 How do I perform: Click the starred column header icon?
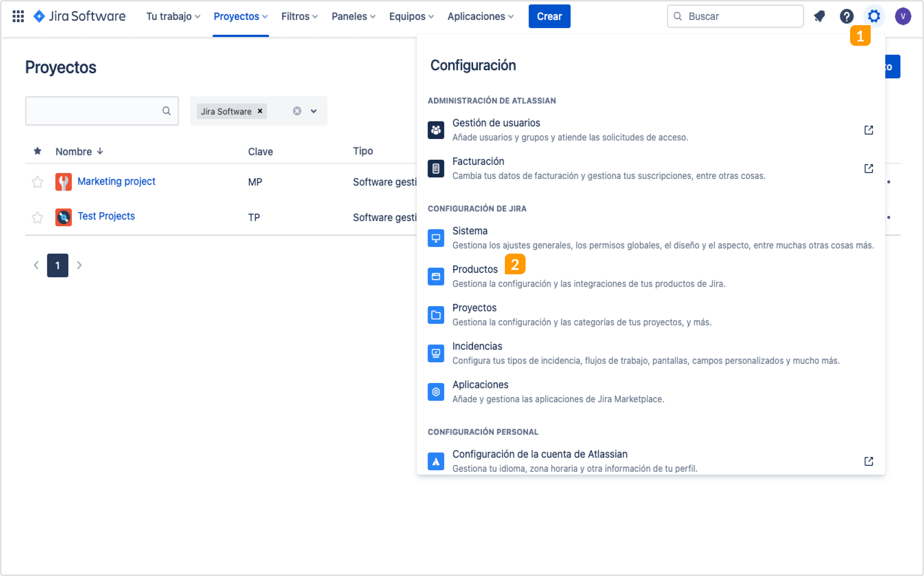pyautogui.click(x=37, y=151)
